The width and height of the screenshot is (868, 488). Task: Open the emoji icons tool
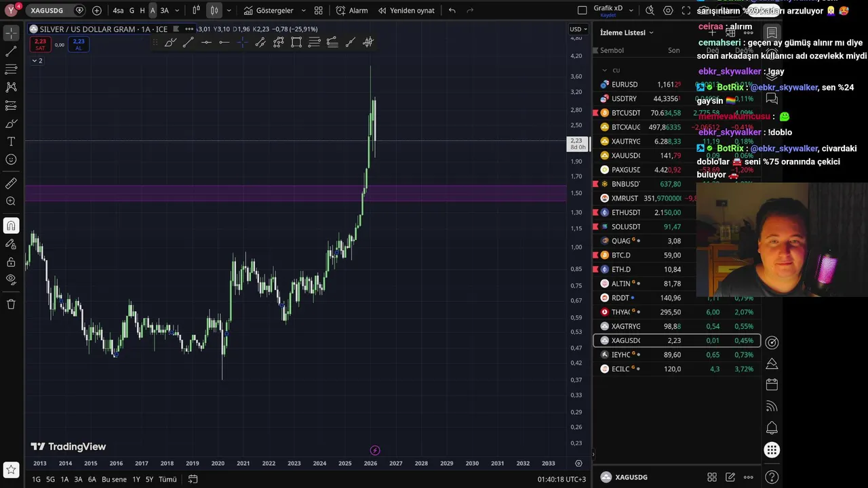(x=11, y=160)
